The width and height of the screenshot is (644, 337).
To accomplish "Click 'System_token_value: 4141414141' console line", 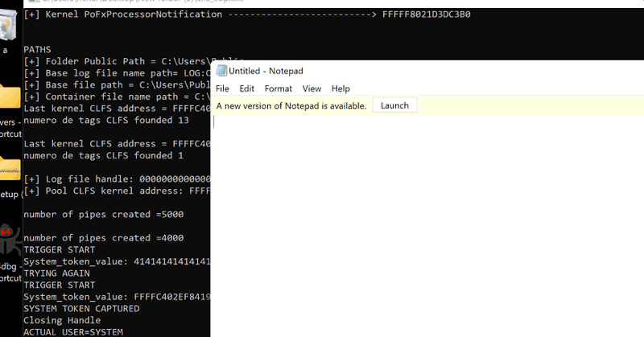I will 117,261.
